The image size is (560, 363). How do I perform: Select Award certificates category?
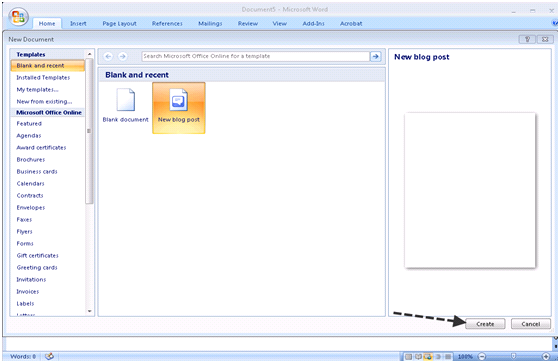click(41, 148)
